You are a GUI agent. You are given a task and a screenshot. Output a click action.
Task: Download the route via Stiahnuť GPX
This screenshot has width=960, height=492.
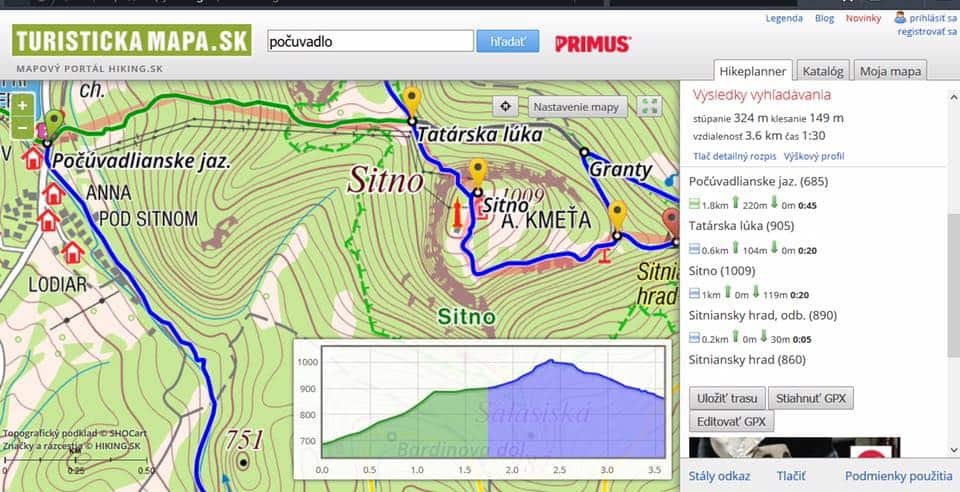(x=811, y=398)
